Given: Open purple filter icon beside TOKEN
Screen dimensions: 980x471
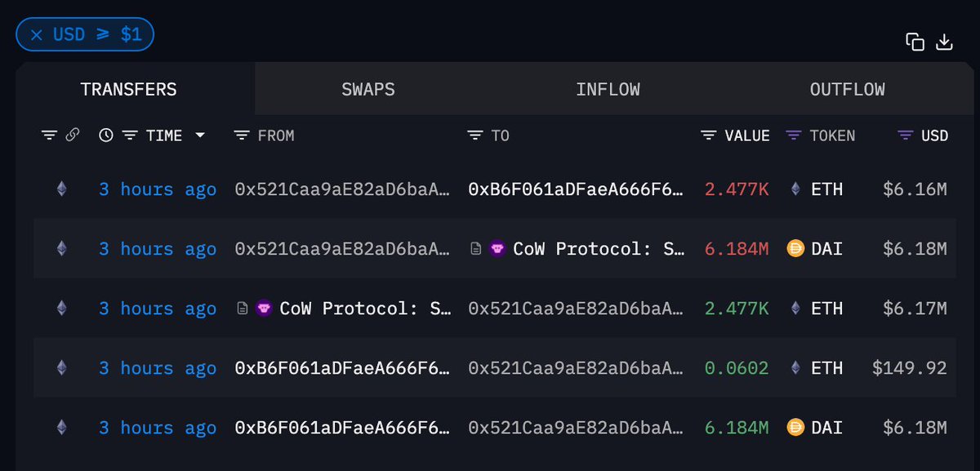Looking at the screenshot, I should coord(793,136).
